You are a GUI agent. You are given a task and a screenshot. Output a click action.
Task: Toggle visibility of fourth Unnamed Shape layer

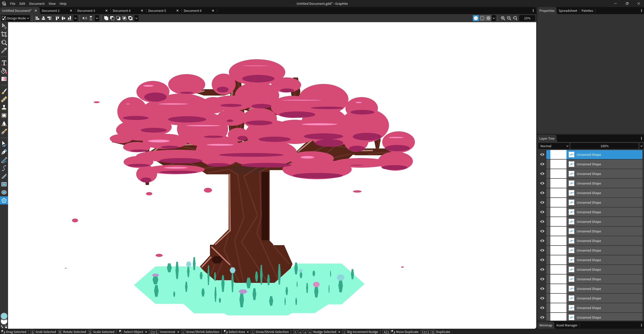tap(542, 183)
